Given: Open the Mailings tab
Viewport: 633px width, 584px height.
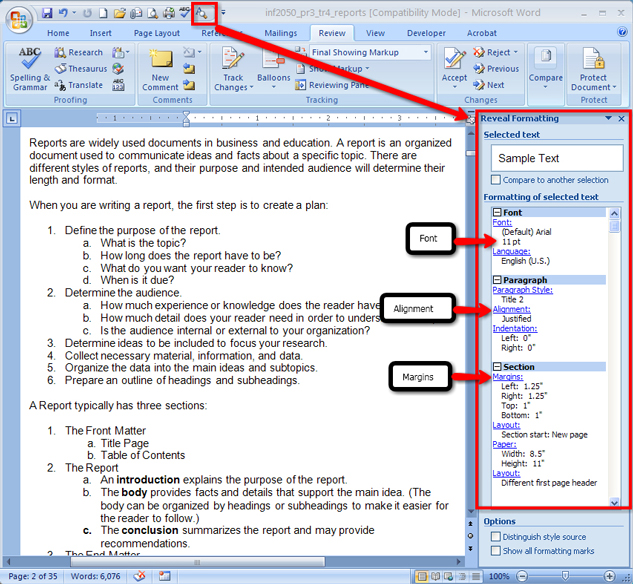Looking at the screenshot, I should [281, 33].
